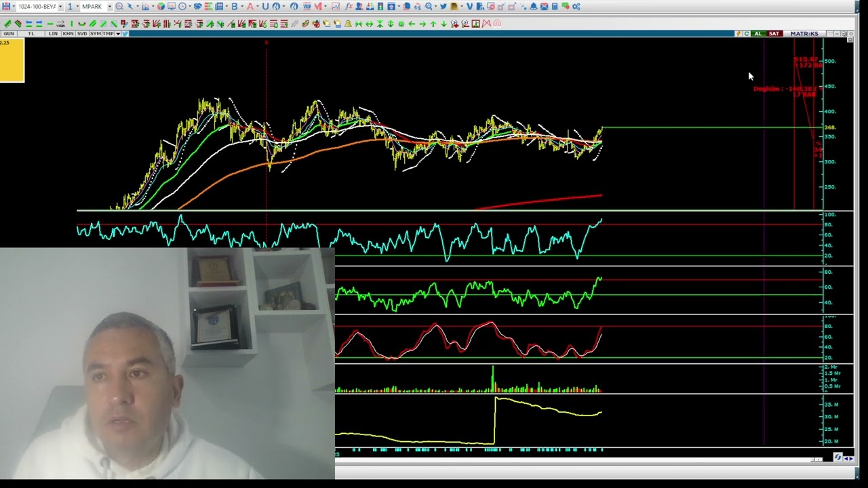Click the green AL buy button
This screenshot has height=488, width=868.
[x=758, y=33]
